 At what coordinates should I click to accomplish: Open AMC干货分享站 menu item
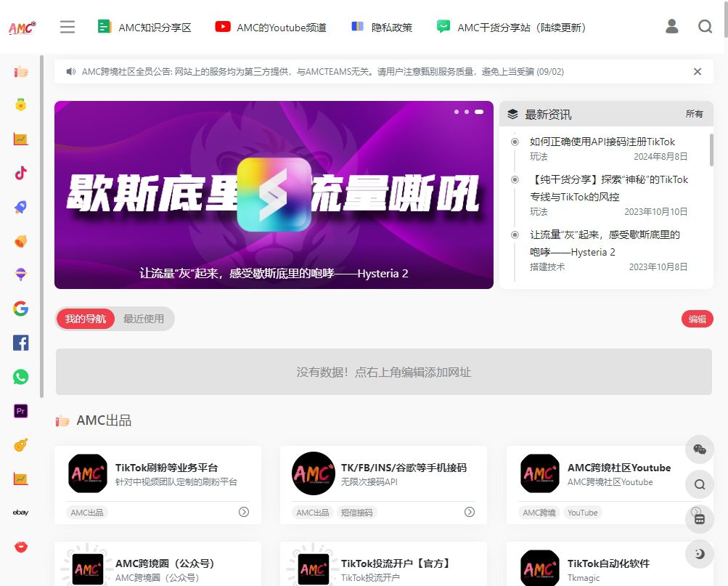[511, 28]
